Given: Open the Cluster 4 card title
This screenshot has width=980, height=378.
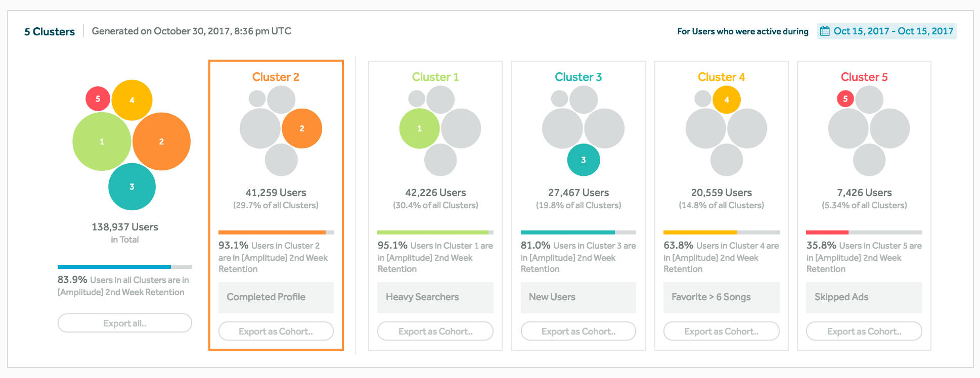Looking at the screenshot, I should click(721, 77).
